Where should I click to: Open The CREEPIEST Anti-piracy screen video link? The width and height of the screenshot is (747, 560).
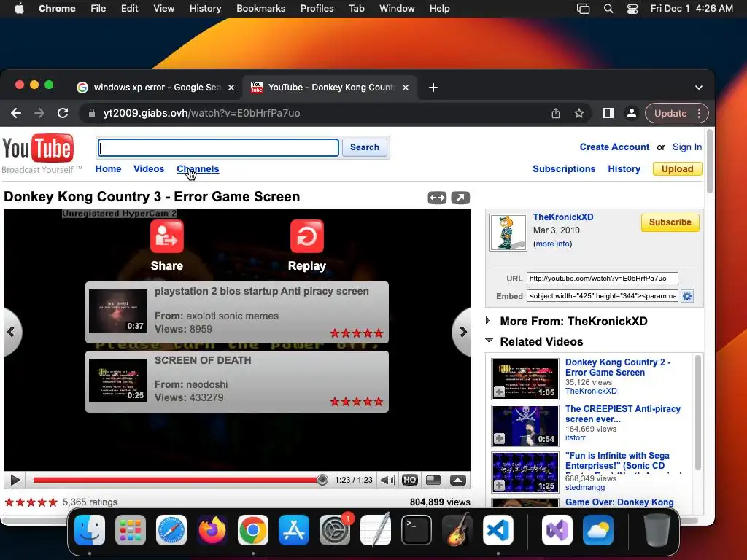click(x=623, y=414)
